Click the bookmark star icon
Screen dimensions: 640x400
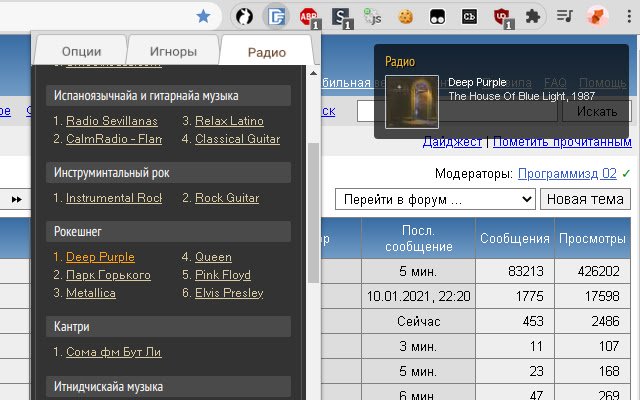[x=203, y=16]
